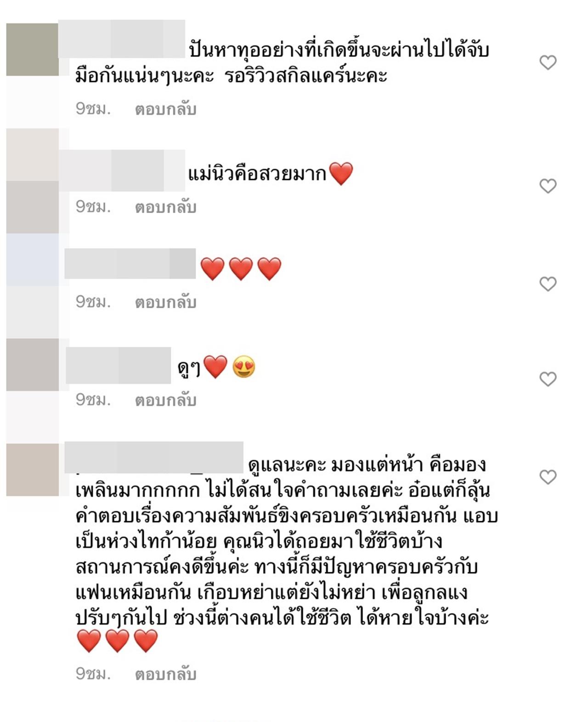The height and width of the screenshot is (722, 588).
Task: Reply to the long ดูแลนะคะ comment
Action: [165, 674]
